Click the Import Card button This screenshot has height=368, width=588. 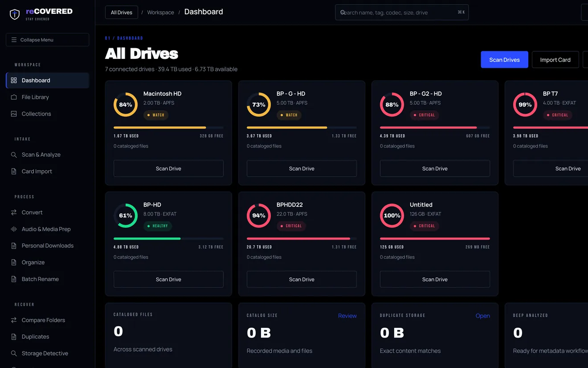[x=555, y=60]
